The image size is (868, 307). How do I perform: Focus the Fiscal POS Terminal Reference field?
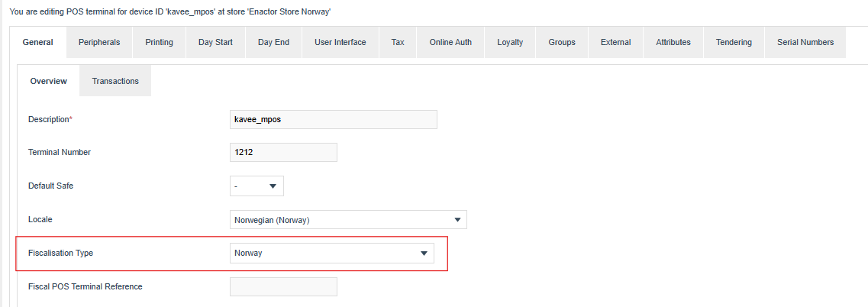[283, 287]
